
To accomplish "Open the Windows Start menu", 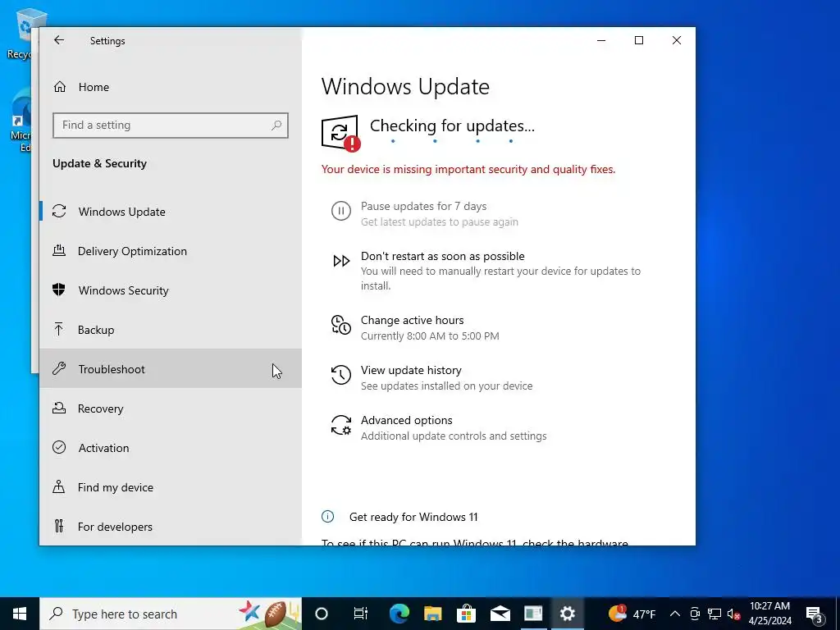I will coord(20,614).
